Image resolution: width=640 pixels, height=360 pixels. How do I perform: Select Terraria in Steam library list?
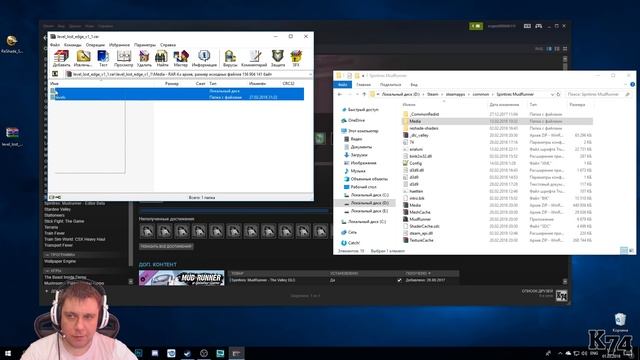[51, 227]
